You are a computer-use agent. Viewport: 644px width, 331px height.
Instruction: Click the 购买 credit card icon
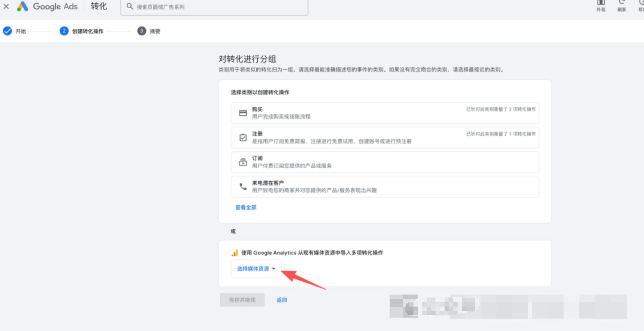pyautogui.click(x=243, y=113)
